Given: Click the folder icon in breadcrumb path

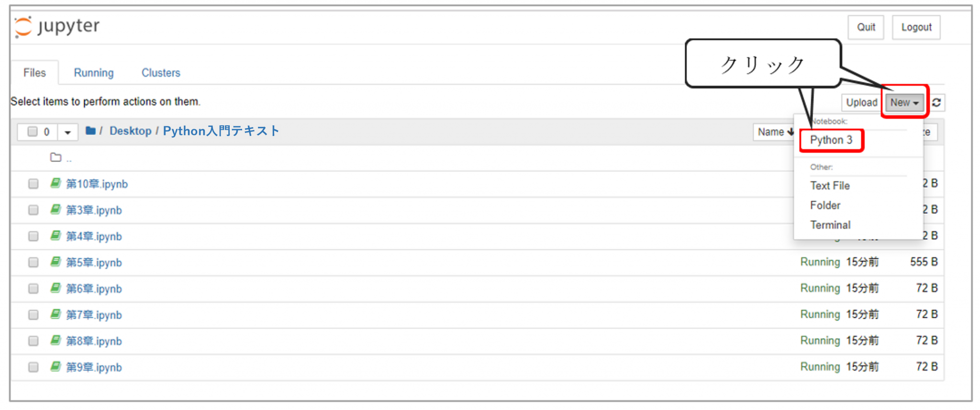Looking at the screenshot, I should point(90,131).
